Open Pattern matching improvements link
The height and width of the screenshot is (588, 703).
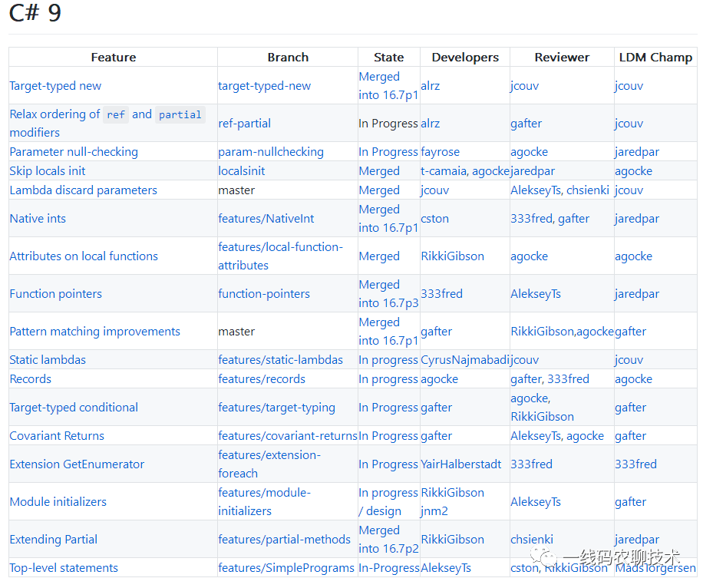coord(94,332)
